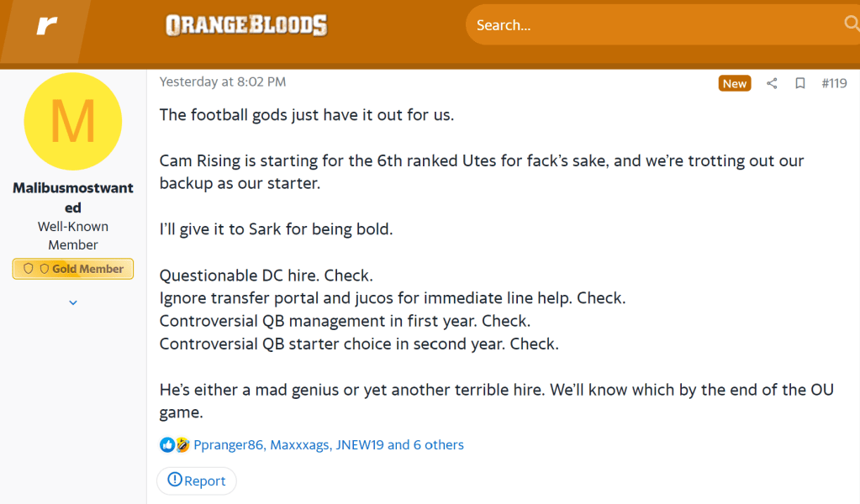Click the search magnifier icon
The image size is (860, 504).
pyautogui.click(x=851, y=24)
